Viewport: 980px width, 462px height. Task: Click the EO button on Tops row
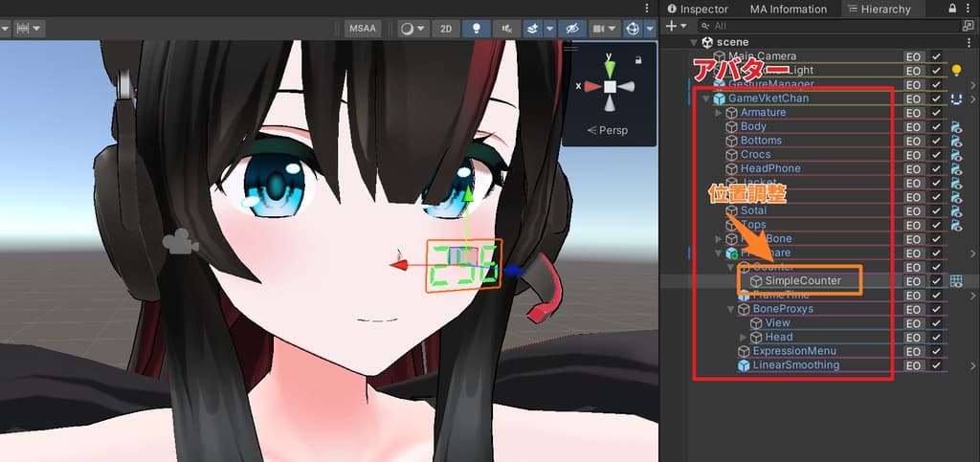(913, 225)
